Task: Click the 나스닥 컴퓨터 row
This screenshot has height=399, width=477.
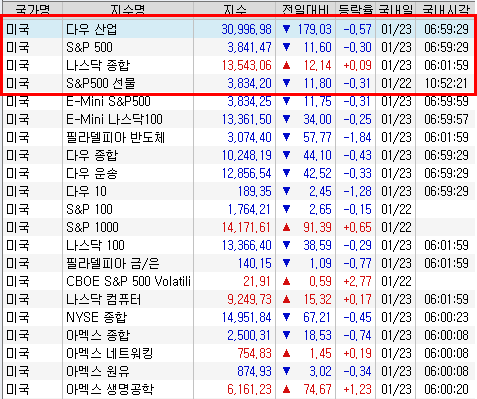Action: click(239, 299)
